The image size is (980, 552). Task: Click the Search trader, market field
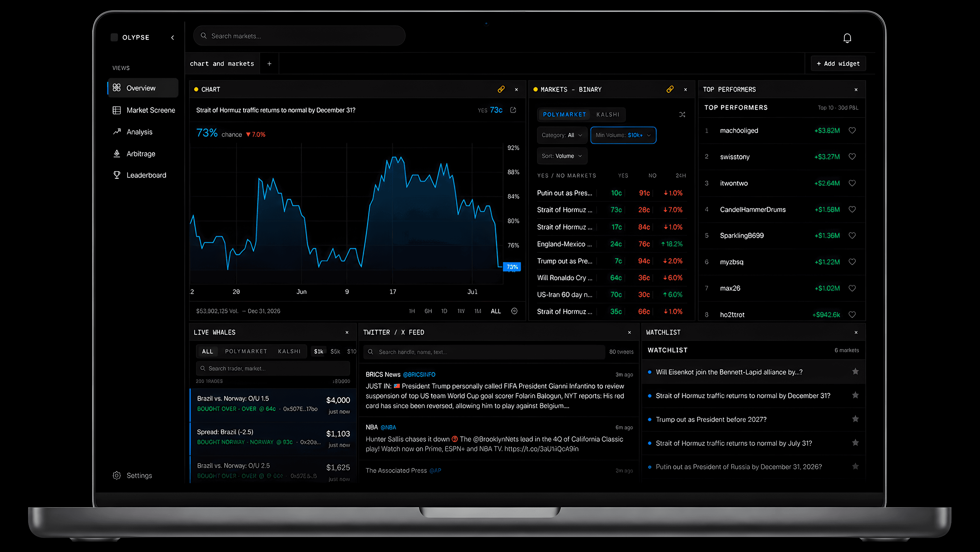pyautogui.click(x=273, y=369)
